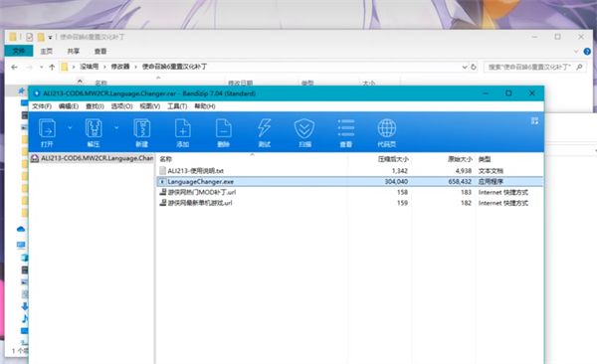
Task: Expand the Explorer ribbon with the chevron
Action: tap(576, 51)
